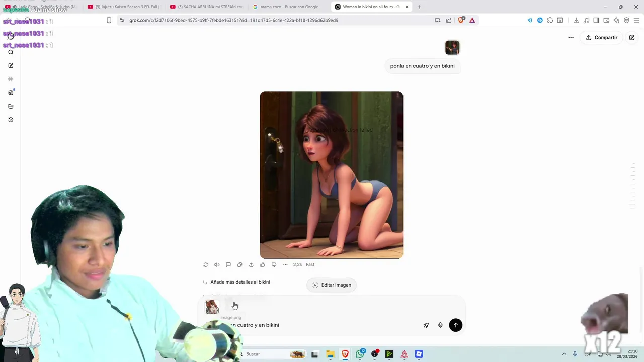This screenshot has height=362, width=644.
Task: Open the sidebar history clock icon
Action: (x=11, y=120)
